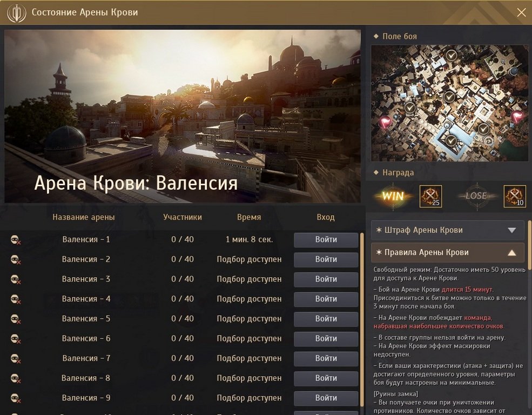Viewport: 532px width, 415px height.
Task: Click the masked-face icon for Валенсия - 6
Action: point(16,339)
